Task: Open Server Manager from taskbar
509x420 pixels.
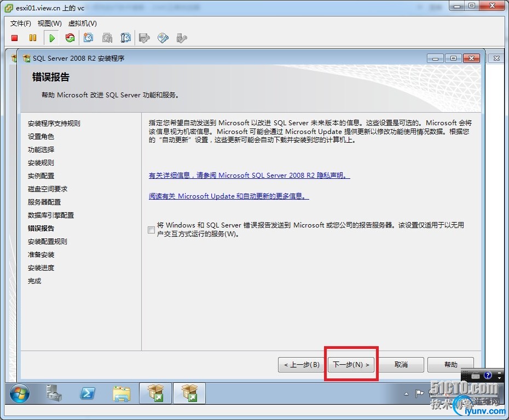Action: click(54, 393)
